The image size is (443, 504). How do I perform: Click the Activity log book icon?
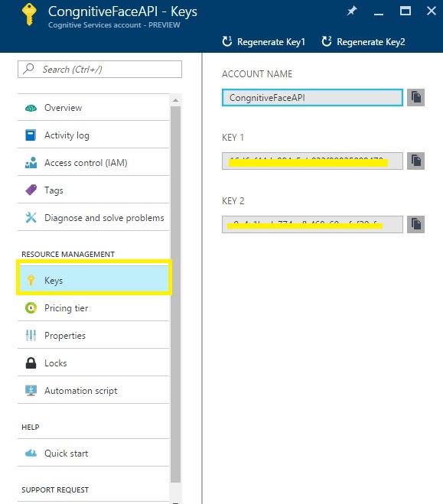[x=31, y=135]
